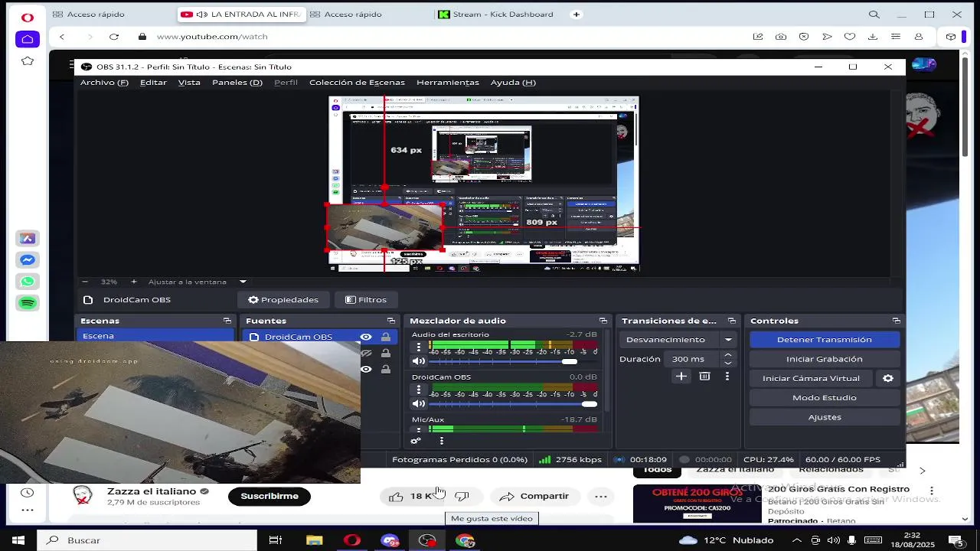Image resolution: width=980 pixels, height=551 pixels.
Task: Toggle lock on DroidCam OBS source
Action: tap(386, 337)
